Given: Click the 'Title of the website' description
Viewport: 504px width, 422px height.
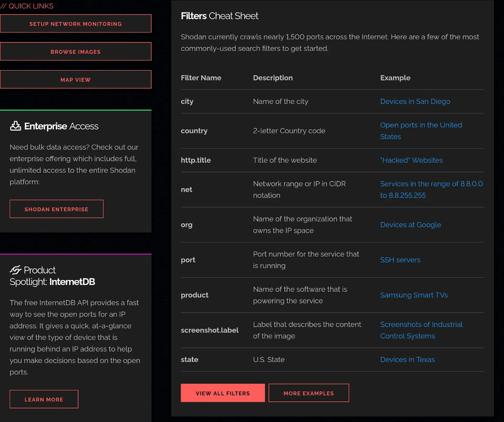Looking at the screenshot, I should [x=285, y=160].
